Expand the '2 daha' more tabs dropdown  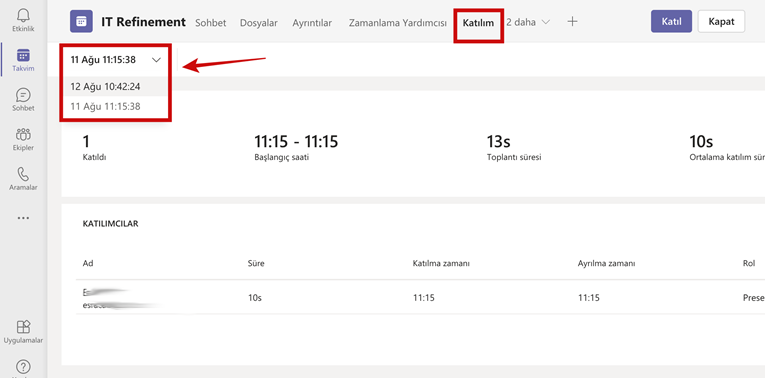(528, 22)
